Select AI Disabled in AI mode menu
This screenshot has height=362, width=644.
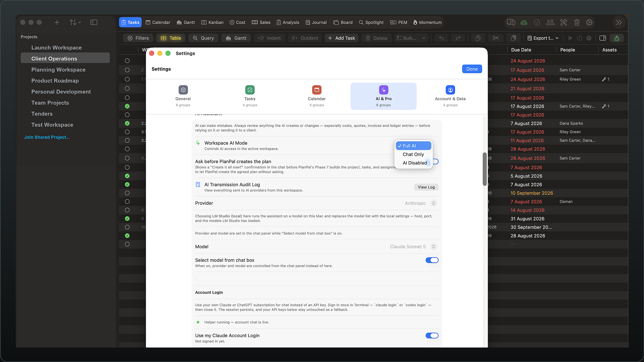415,163
